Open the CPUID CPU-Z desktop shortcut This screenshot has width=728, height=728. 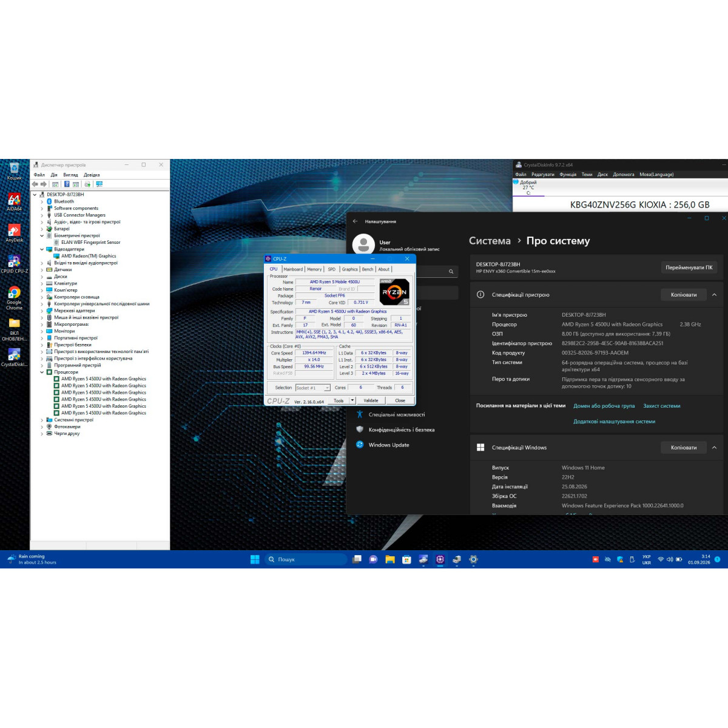click(15, 264)
